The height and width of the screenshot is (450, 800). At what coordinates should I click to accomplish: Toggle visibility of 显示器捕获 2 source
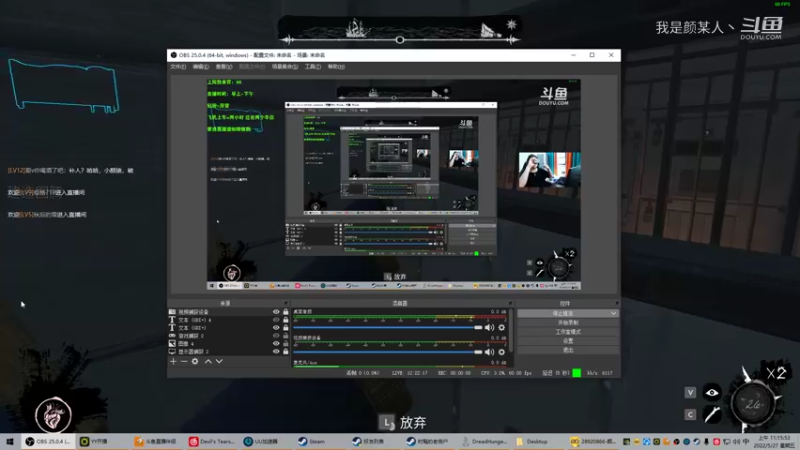pyautogui.click(x=276, y=352)
